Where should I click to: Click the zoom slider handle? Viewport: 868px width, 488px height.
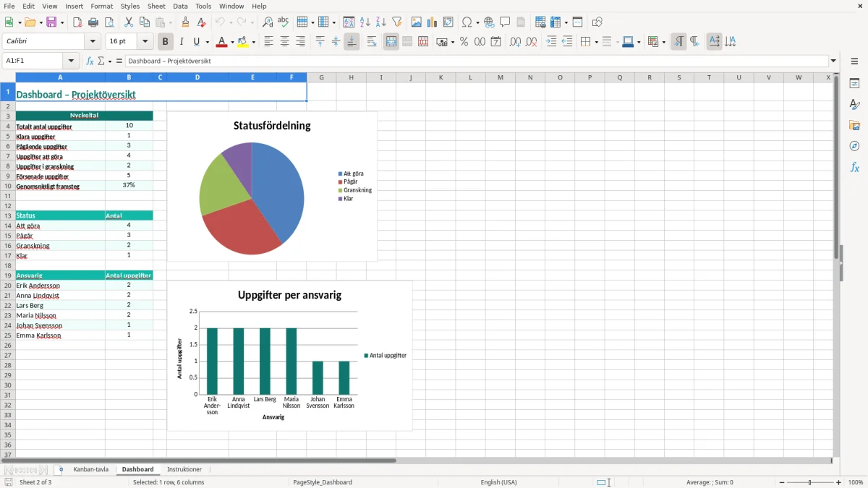tap(810, 482)
